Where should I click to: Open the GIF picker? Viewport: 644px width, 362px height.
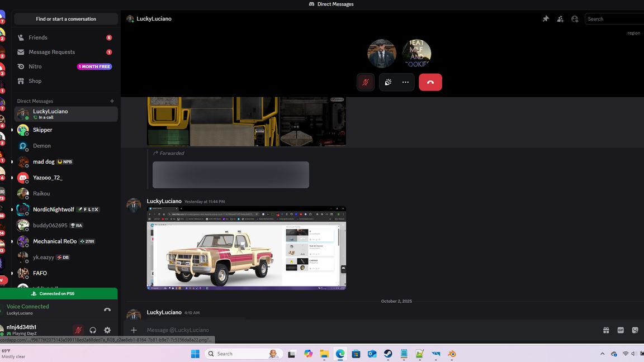click(621, 330)
